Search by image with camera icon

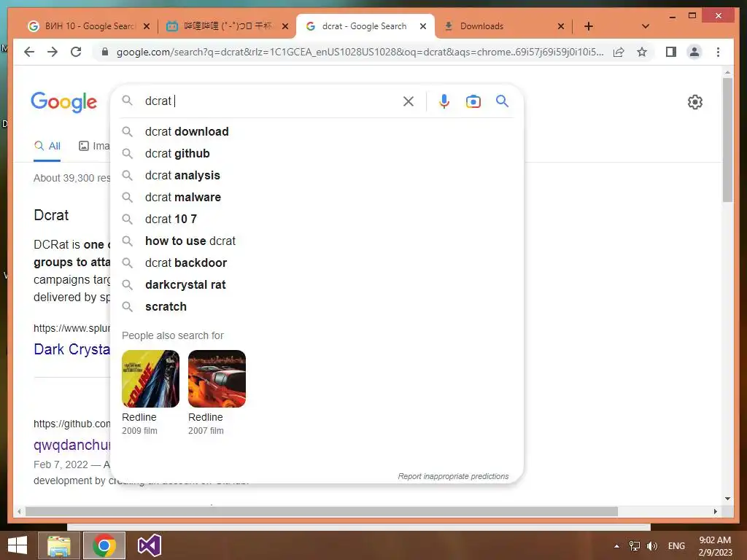(x=473, y=101)
